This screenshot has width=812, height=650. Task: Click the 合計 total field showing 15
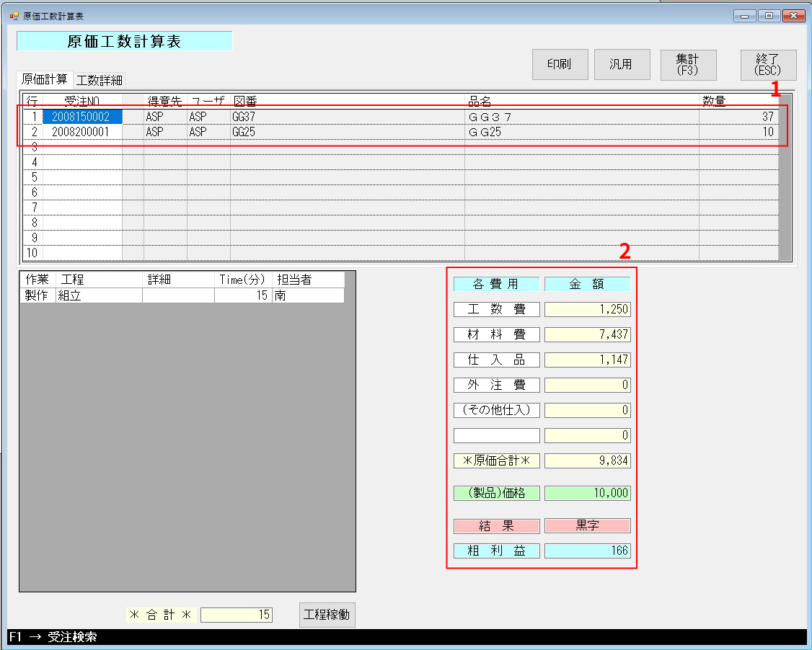coord(236,614)
